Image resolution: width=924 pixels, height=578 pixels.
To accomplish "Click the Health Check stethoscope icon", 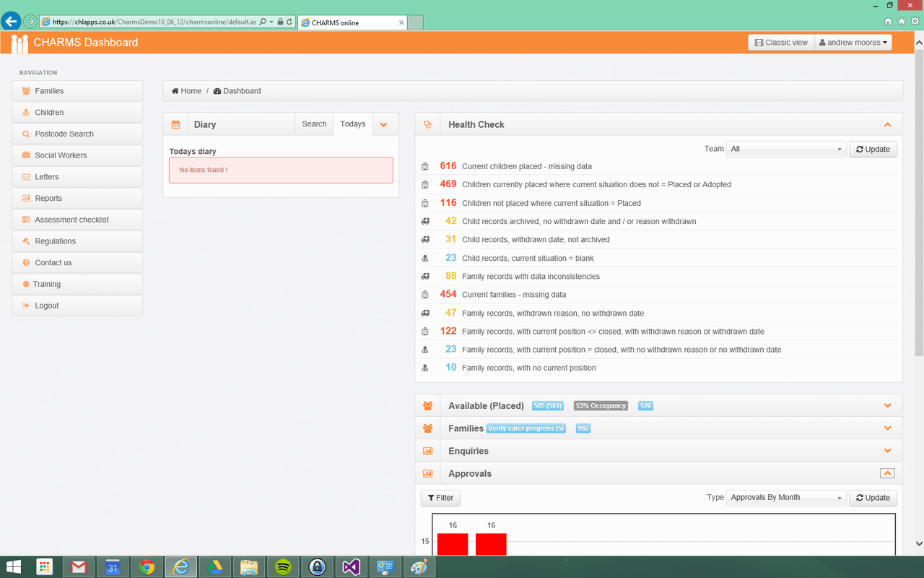I will [x=427, y=124].
